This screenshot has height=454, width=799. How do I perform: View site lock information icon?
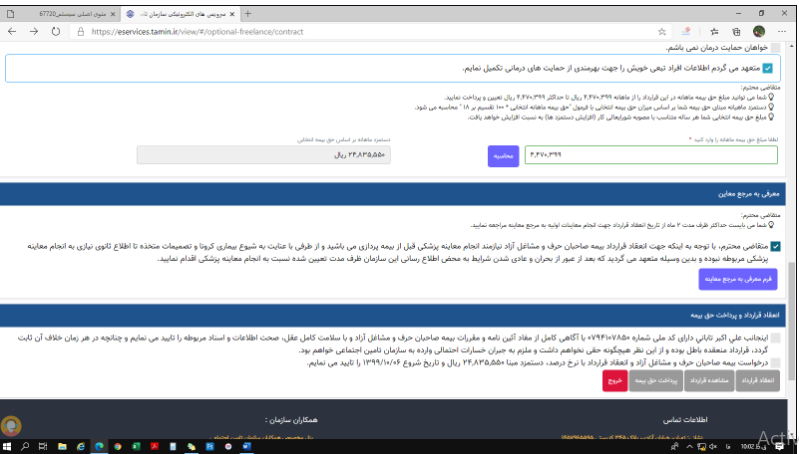[x=81, y=32]
